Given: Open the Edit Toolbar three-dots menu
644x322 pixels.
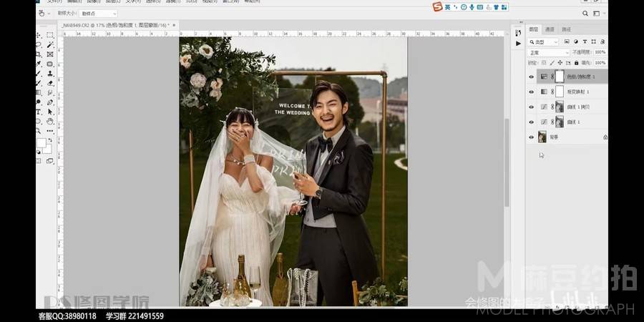Looking at the screenshot, I should click(x=50, y=131).
